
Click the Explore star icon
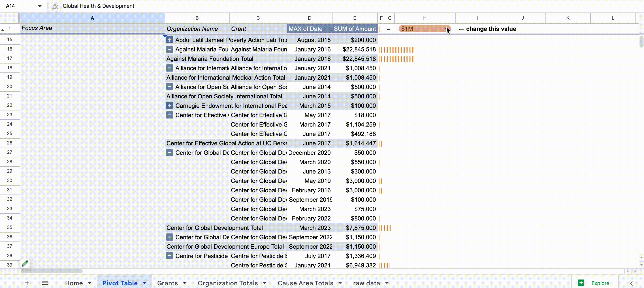(581, 283)
